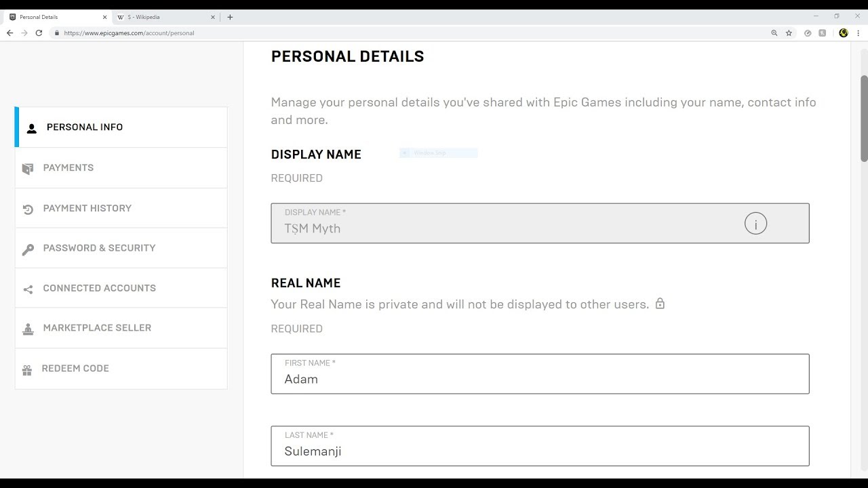Open a new browser tab
The height and width of the screenshot is (488, 868).
(x=230, y=17)
